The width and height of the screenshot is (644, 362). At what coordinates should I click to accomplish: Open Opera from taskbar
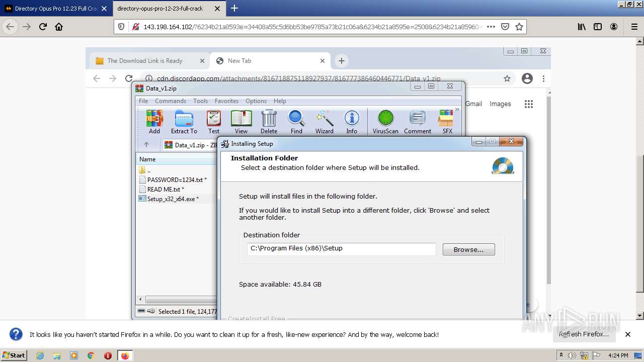click(x=108, y=355)
